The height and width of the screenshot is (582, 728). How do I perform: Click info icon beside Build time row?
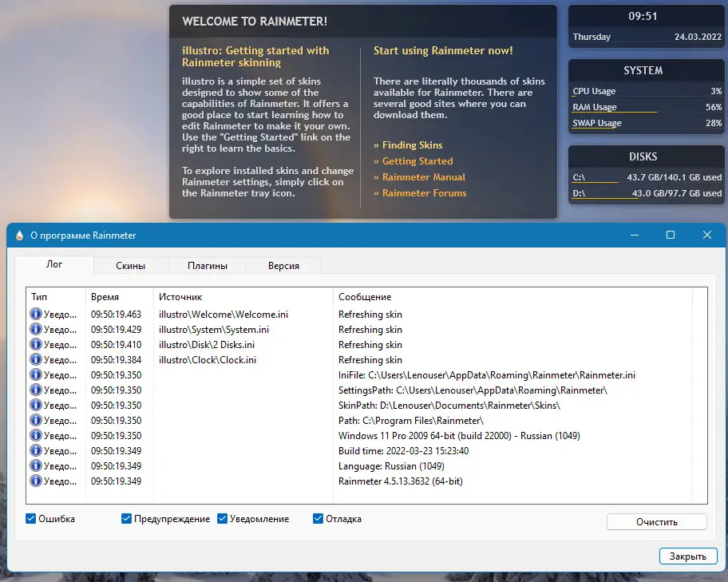tap(36, 450)
